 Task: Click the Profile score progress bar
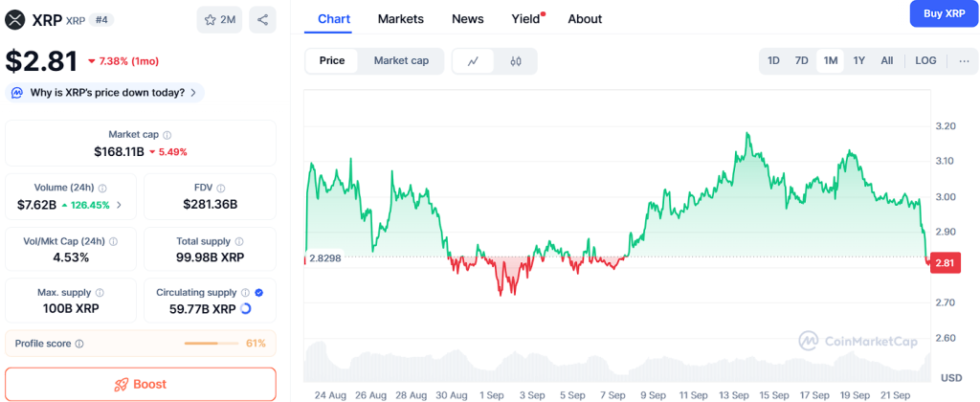[x=212, y=344]
